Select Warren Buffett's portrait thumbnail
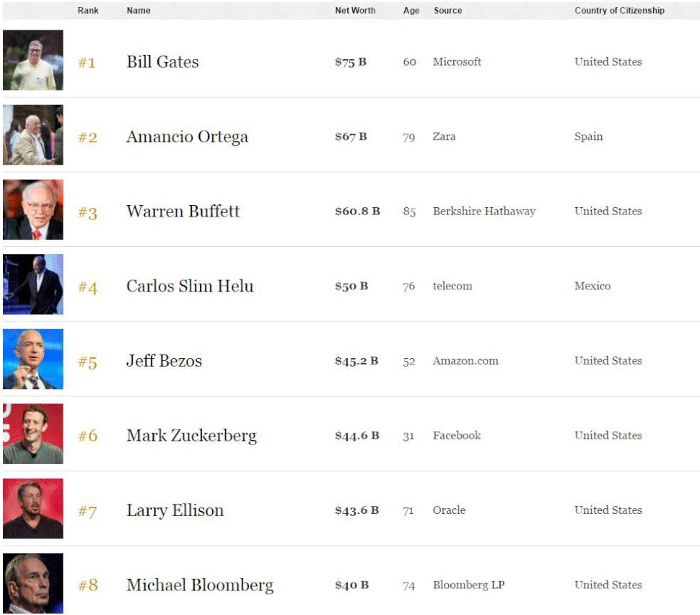 [33, 209]
